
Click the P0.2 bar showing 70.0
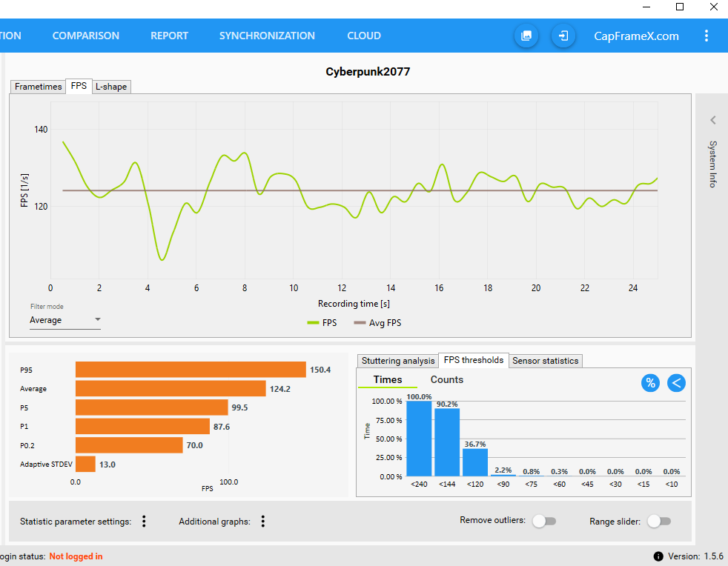point(129,445)
